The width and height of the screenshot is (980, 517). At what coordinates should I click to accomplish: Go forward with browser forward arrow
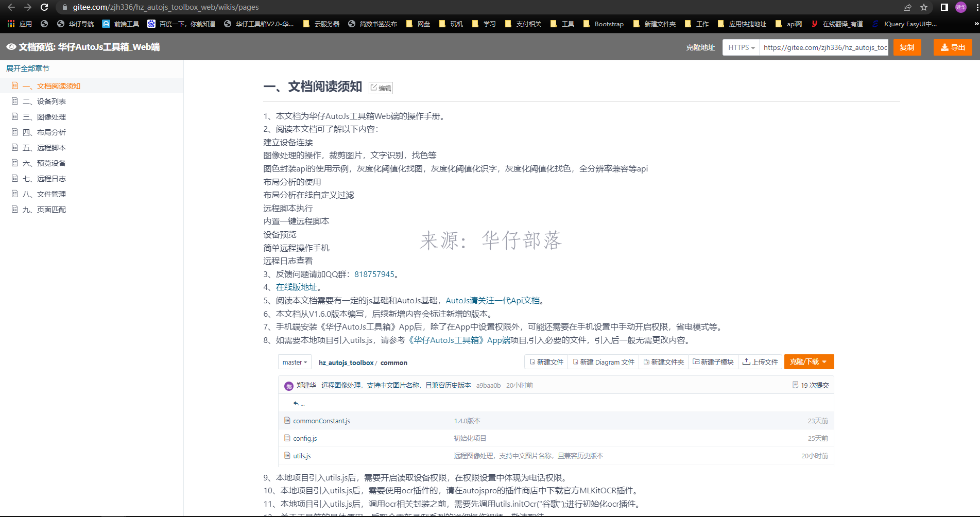click(28, 7)
